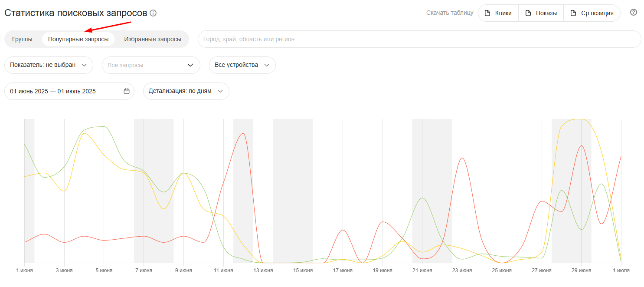Expand the Показатель: не выбран dropdown
Screen dimensions: 644x287
49,65
